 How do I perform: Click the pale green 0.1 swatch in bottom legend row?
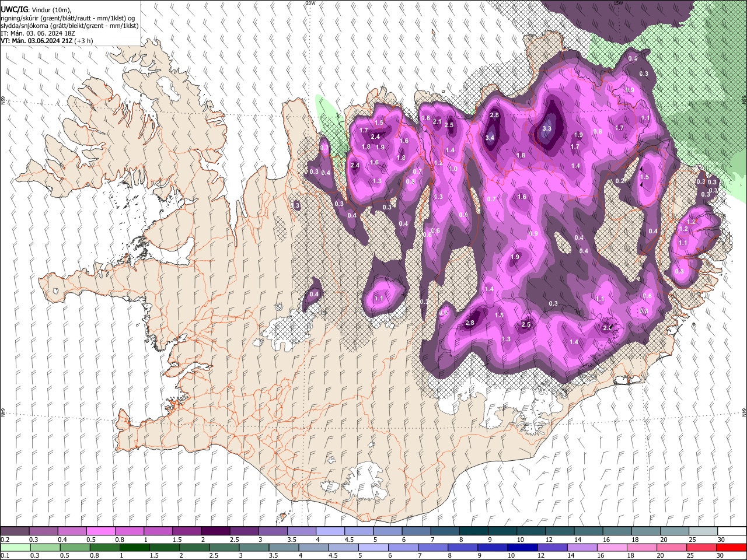point(15,547)
